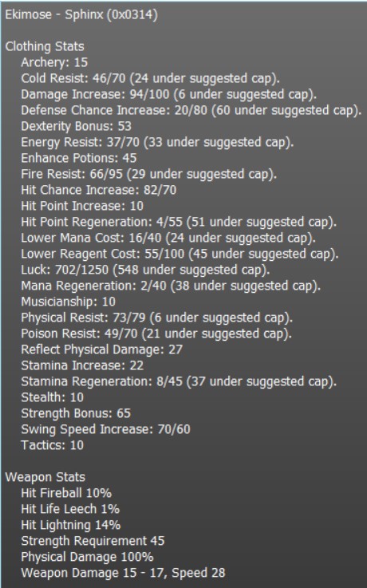
Task: Select the Weapon Stats heading
Action: [45, 477]
